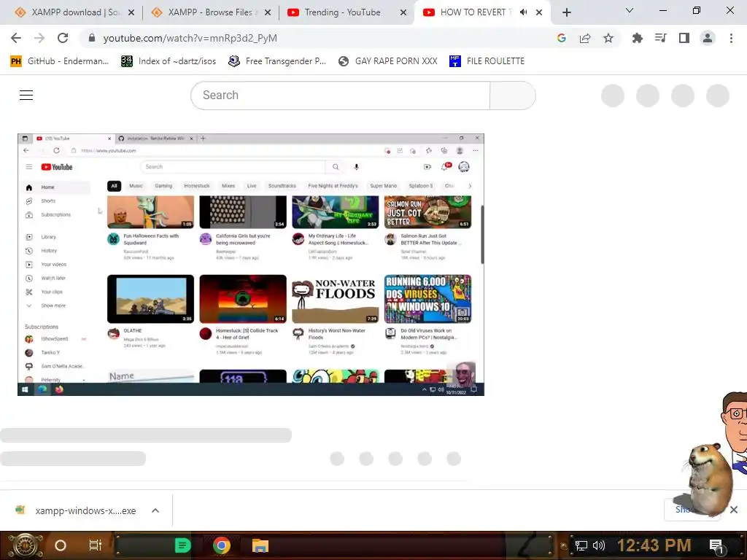Pause the playing YouTube video
747x560 pixels.
pos(251,265)
